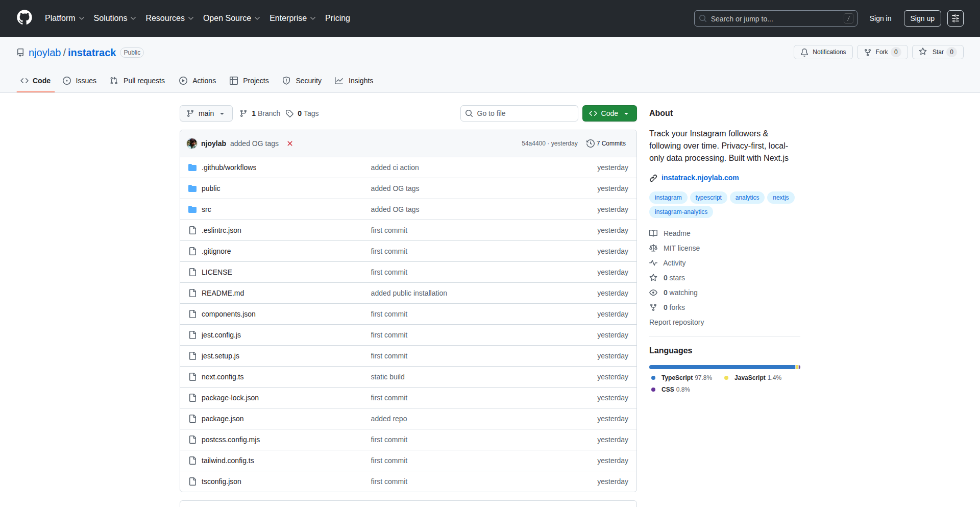
Task: Open the Pull requests tab
Action: (138, 81)
